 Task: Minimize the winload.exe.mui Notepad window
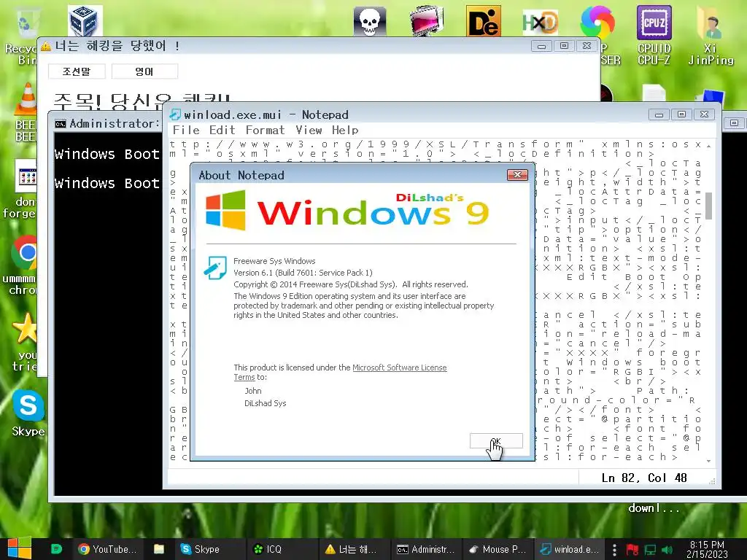click(659, 114)
